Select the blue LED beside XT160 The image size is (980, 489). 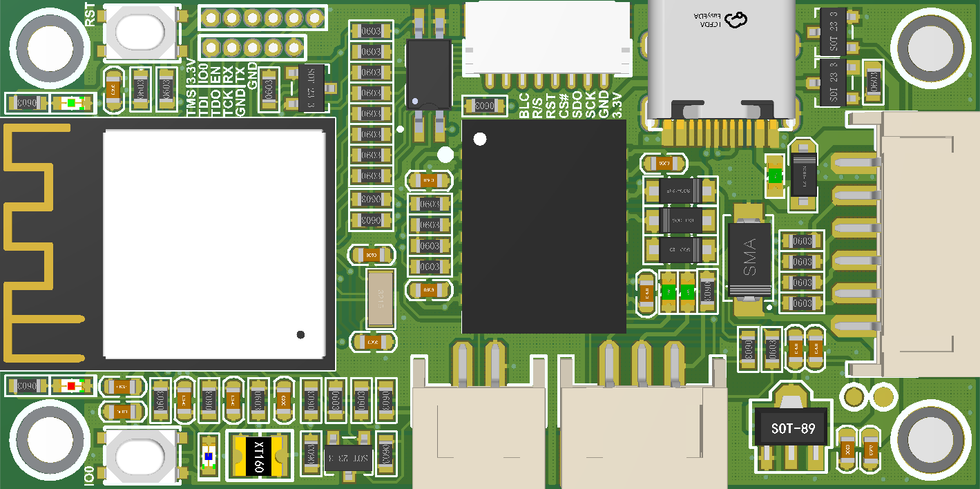tap(209, 457)
